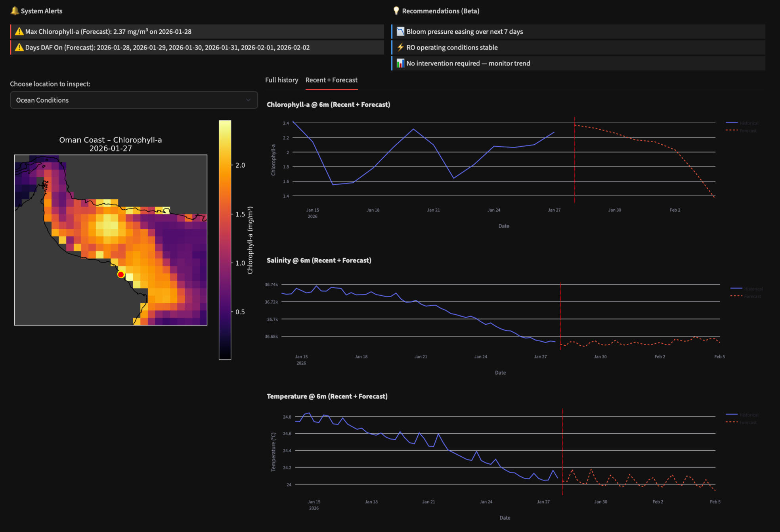Screen dimensions: 780x532
Task: Click the Max Chlorophyll-a warning triangle icon
Action: pyautogui.click(x=19, y=31)
